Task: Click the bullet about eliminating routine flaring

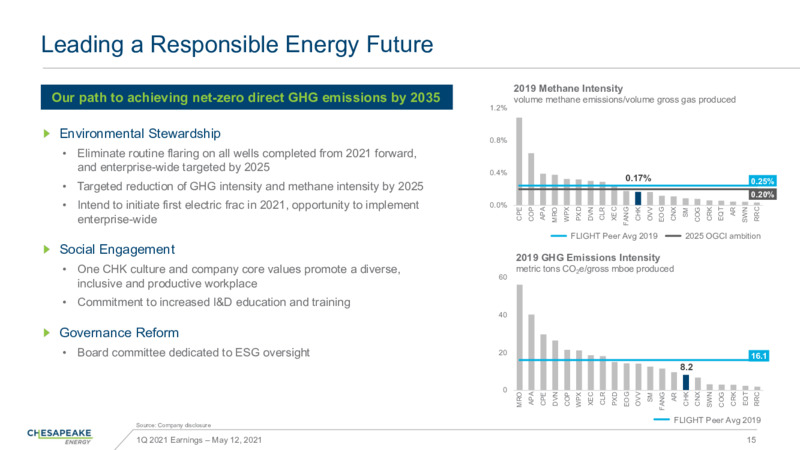Action: click(247, 160)
